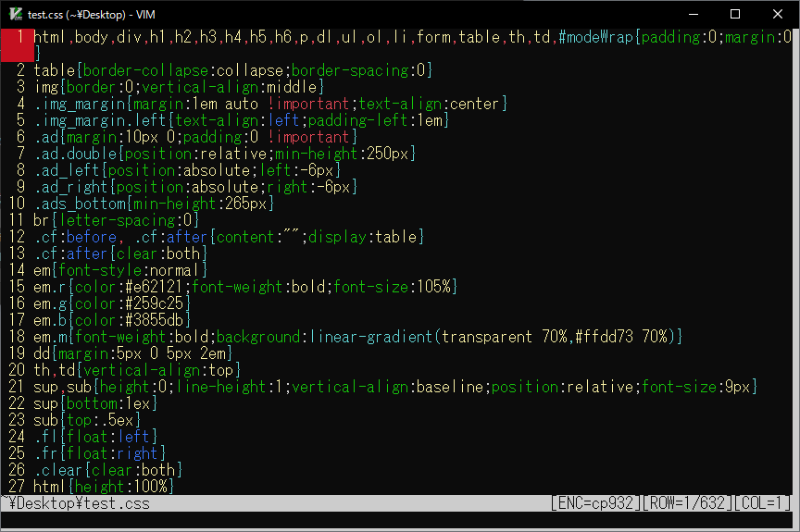Click color value '#ffdd73' on line 18

click(604, 337)
